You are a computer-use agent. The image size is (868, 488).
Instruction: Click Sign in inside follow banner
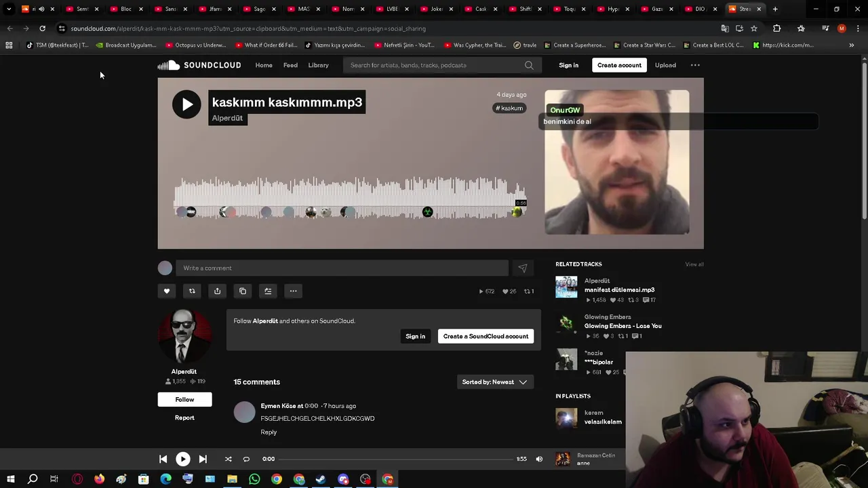(x=415, y=336)
